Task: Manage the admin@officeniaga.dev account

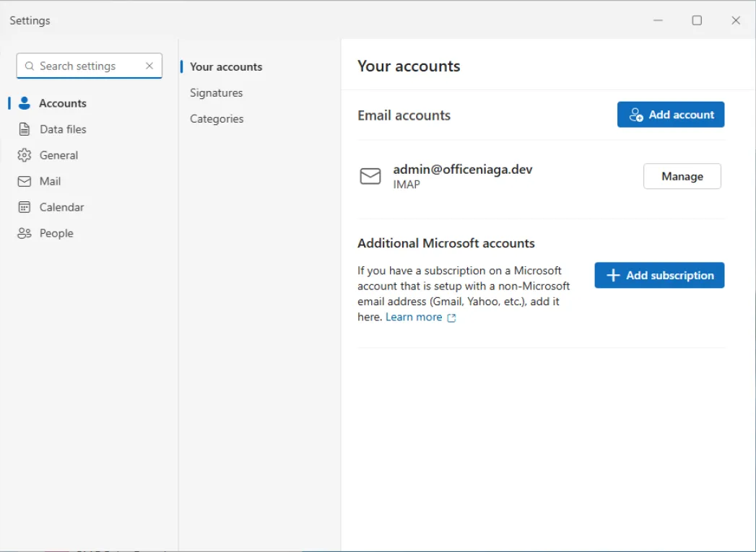Action: (x=682, y=176)
